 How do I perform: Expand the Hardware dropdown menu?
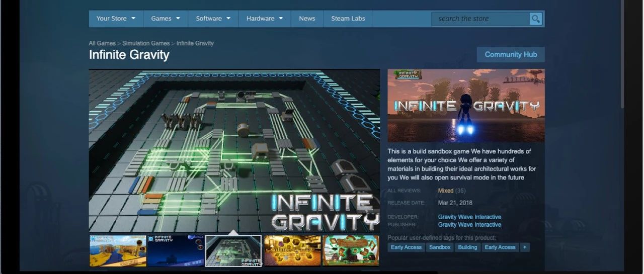click(265, 19)
